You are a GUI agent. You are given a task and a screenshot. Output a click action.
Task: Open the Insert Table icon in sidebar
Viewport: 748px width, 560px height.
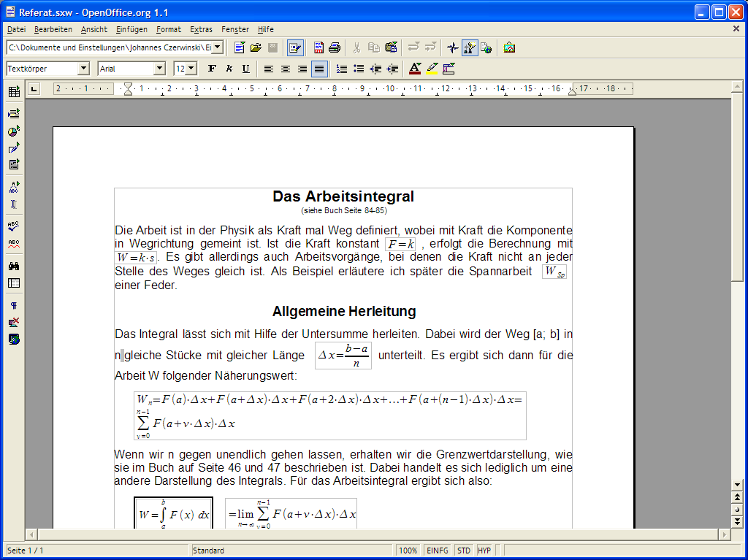pyautogui.click(x=13, y=92)
